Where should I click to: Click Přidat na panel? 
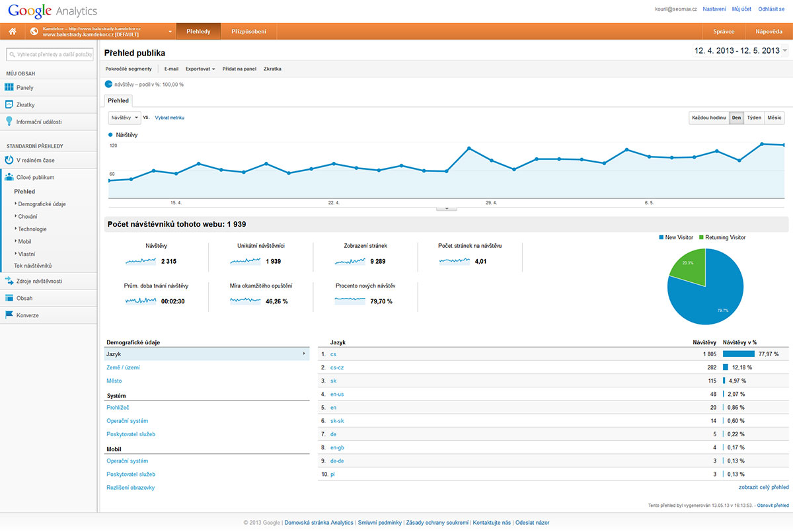click(x=239, y=69)
